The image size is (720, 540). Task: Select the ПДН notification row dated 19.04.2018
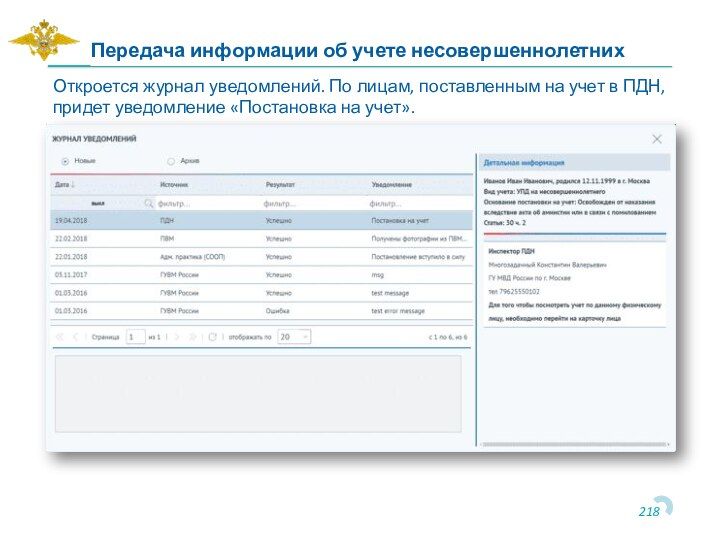pos(260,220)
